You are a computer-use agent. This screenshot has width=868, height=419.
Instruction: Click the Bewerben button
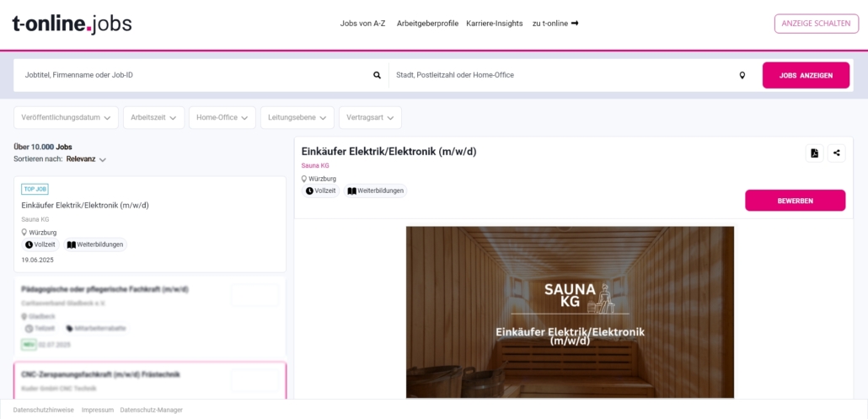795,201
